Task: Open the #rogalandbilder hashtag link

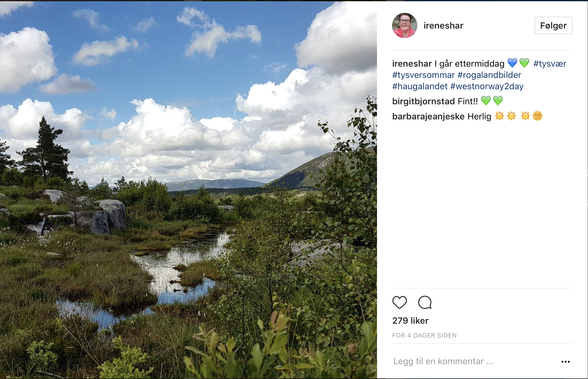Action: 489,75
